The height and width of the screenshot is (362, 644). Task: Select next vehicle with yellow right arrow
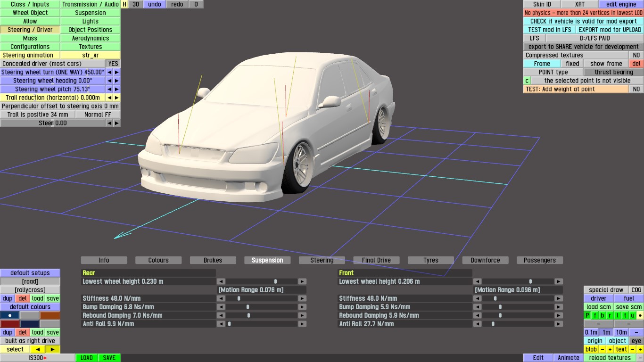[53, 349]
